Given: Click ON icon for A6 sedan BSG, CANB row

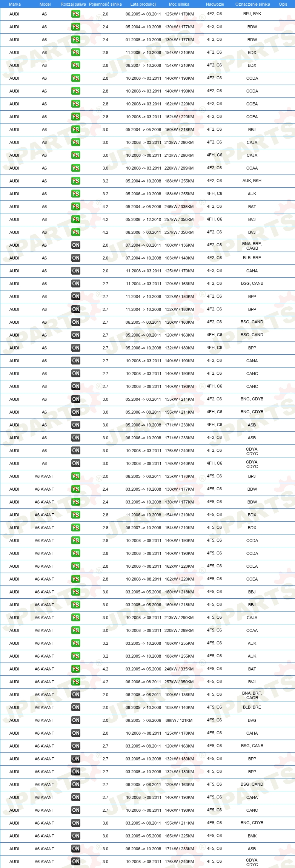Looking at the screenshot, I should click(x=75, y=284).
